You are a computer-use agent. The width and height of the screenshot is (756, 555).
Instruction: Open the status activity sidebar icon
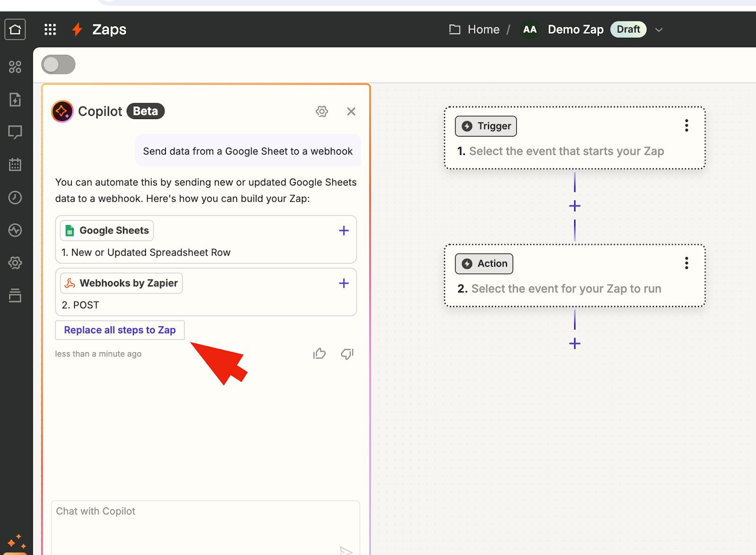(15, 230)
